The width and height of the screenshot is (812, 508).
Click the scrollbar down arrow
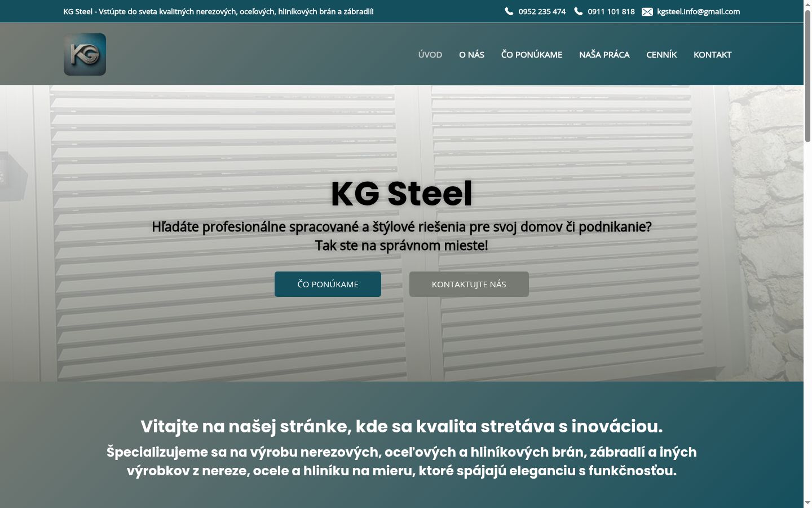[807, 503]
